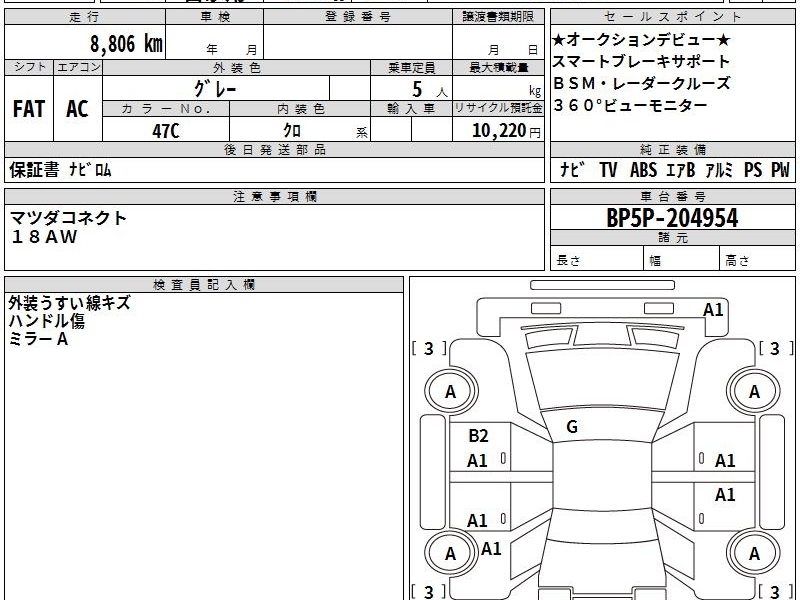The height and width of the screenshot is (600, 800).
Task: Select the 長さ dimension cell
Action: 597,260
